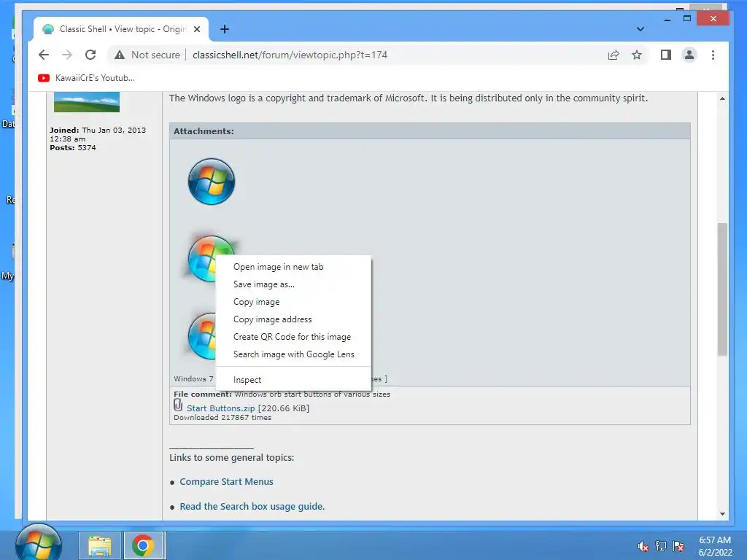
Task: Click the text 'Downloaded 217867 times'
Action: click(x=222, y=418)
